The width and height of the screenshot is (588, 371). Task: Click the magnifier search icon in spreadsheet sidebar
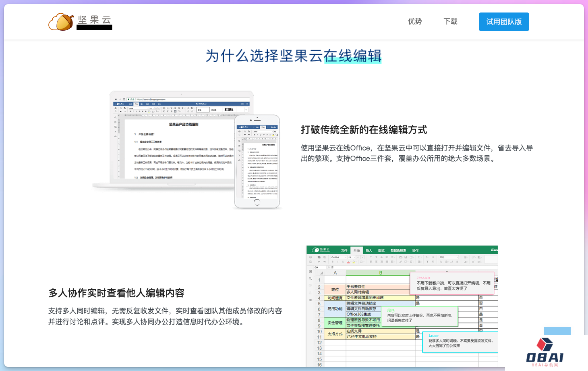tap(310, 279)
